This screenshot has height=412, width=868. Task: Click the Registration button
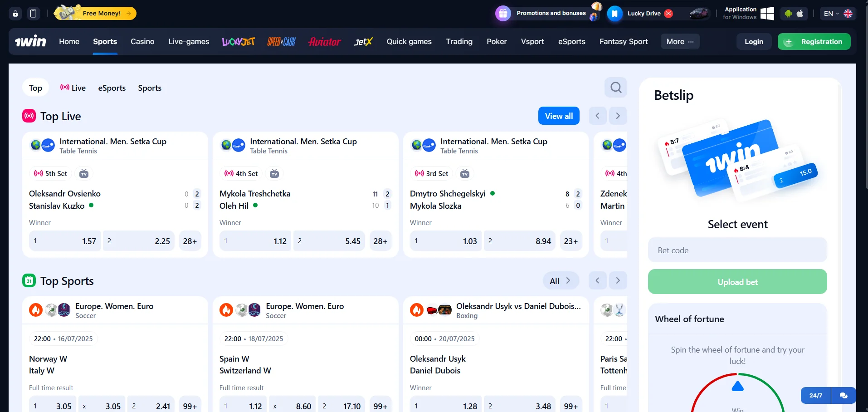coord(814,41)
